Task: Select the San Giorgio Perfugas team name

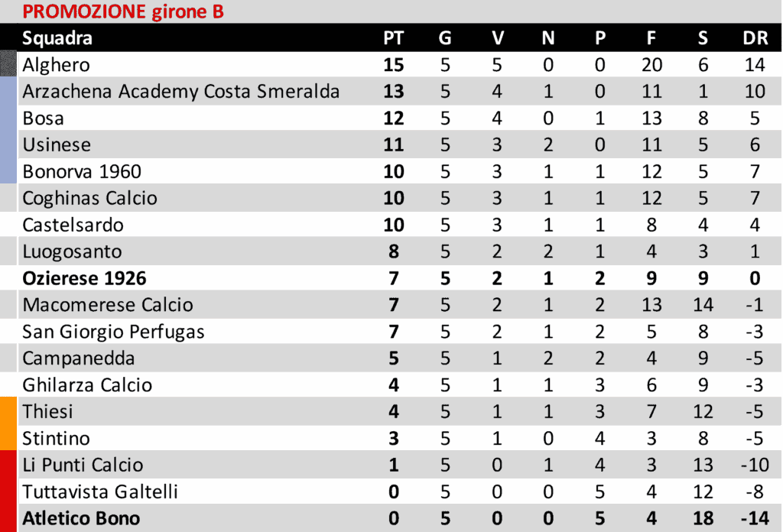Action: (x=113, y=332)
